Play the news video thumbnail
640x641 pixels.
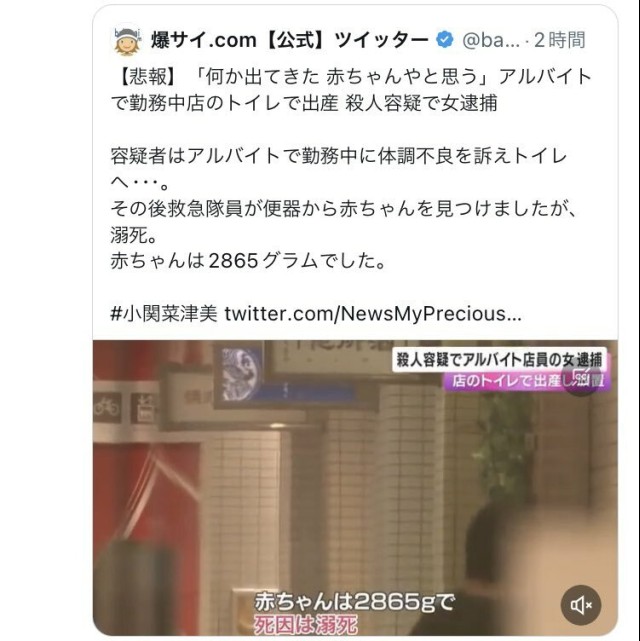pos(355,487)
